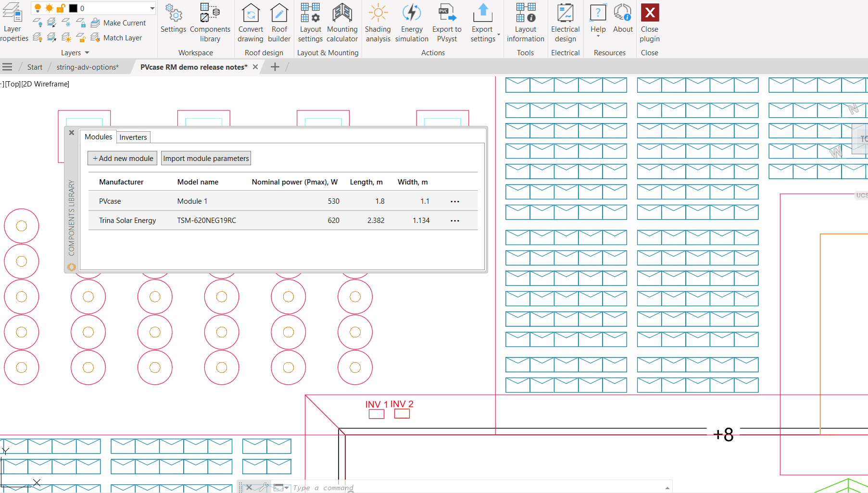The image size is (868, 493).
Task: Add a new drawing tab
Action: (x=275, y=67)
